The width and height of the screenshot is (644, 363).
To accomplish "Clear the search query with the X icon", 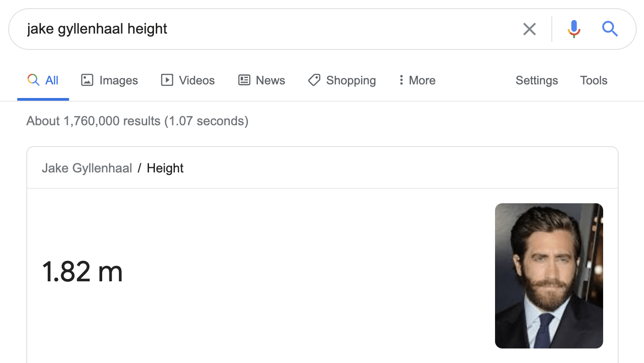I will (529, 29).
